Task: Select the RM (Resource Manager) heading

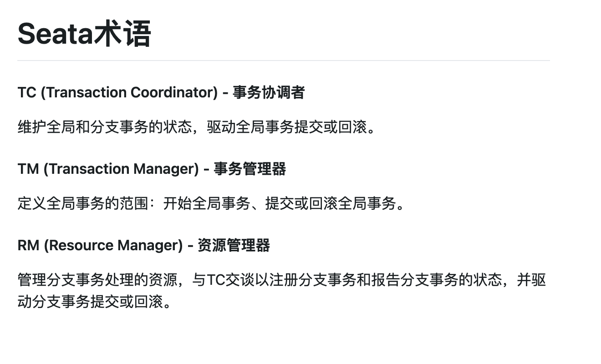Action: (x=143, y=245)
